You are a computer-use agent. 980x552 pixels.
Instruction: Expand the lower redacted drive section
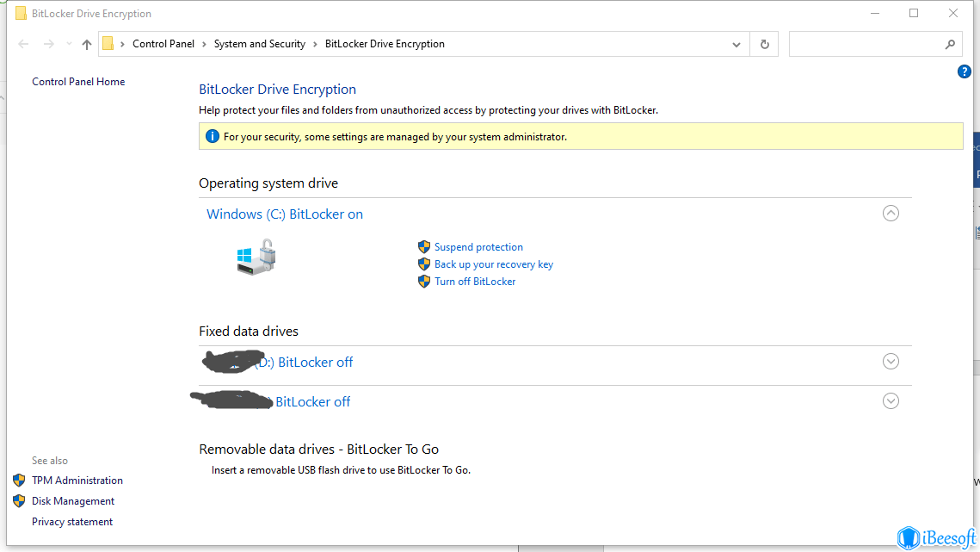tap(891, 401)
